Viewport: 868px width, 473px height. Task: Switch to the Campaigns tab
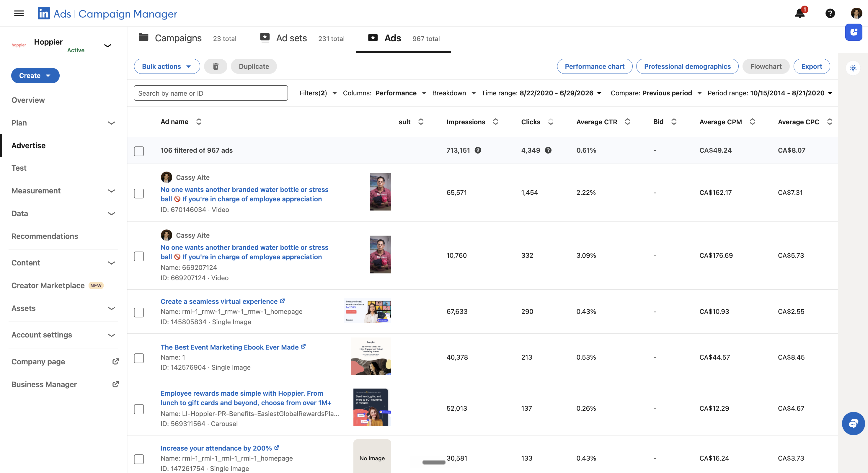pyautogui.click(x=187, y=38)
